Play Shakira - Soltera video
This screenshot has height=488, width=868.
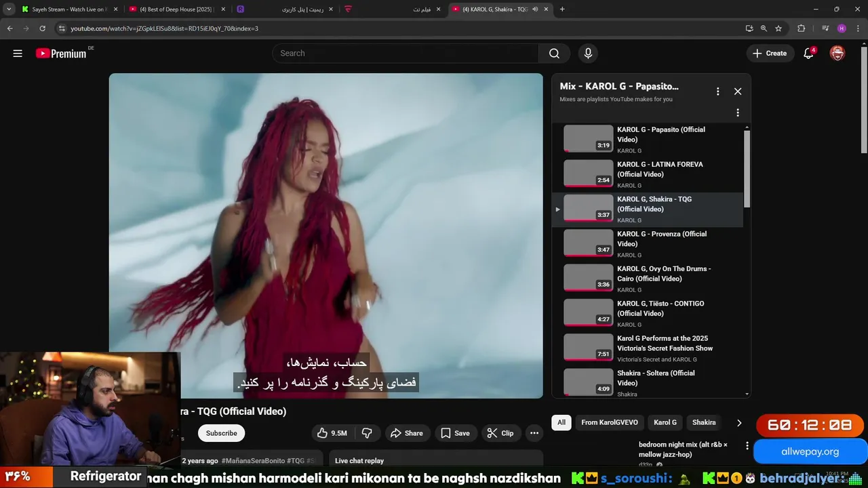648,383
